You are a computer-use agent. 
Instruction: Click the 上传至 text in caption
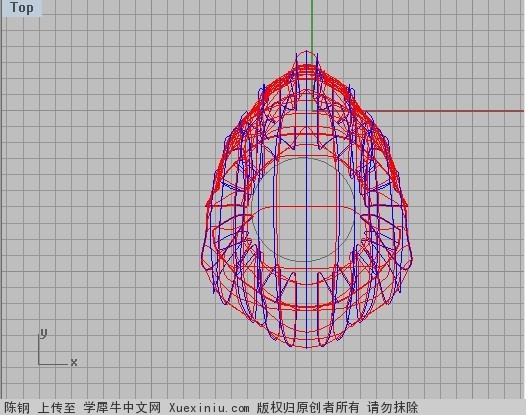coord(57,408)
